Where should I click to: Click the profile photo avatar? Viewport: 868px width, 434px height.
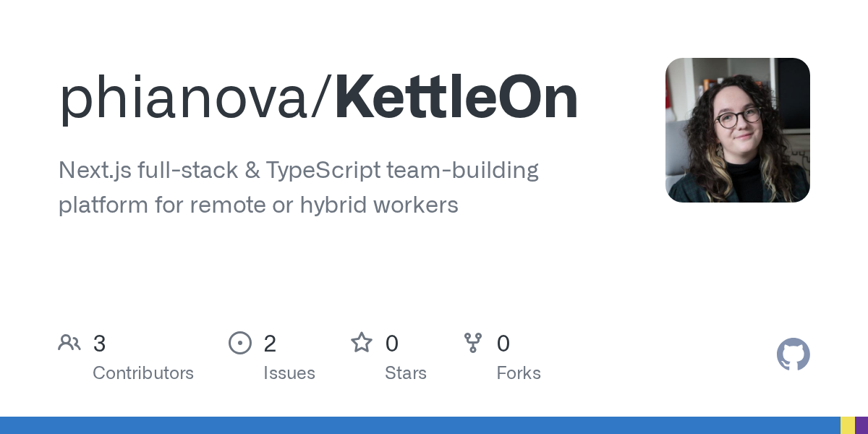point(738,130)
